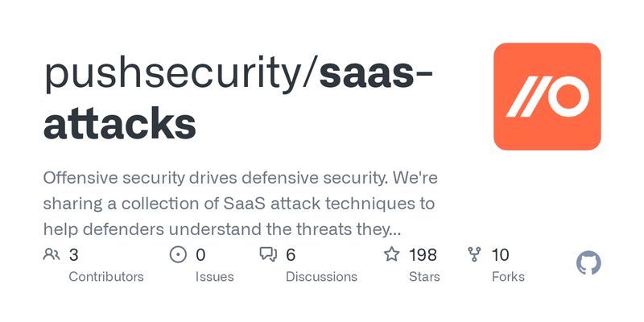Click the issue count 0
Screen dimensions: 644x322
200,255
